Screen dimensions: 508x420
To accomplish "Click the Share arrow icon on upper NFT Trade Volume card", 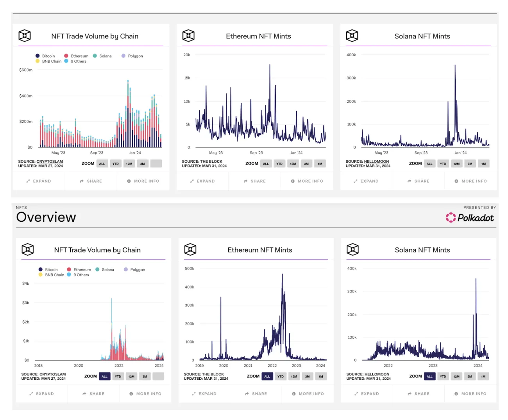I will tap(82, 181).
